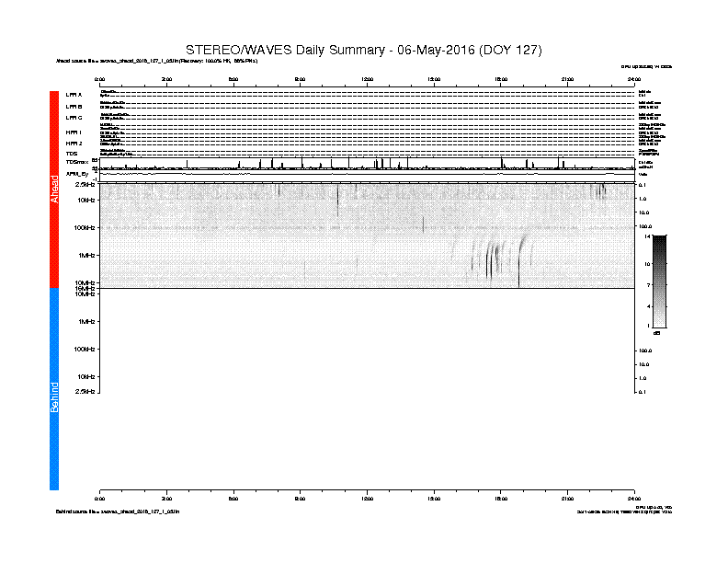Click the LFR C row label
The image size is (728, 563).
(x=74, y=118)
